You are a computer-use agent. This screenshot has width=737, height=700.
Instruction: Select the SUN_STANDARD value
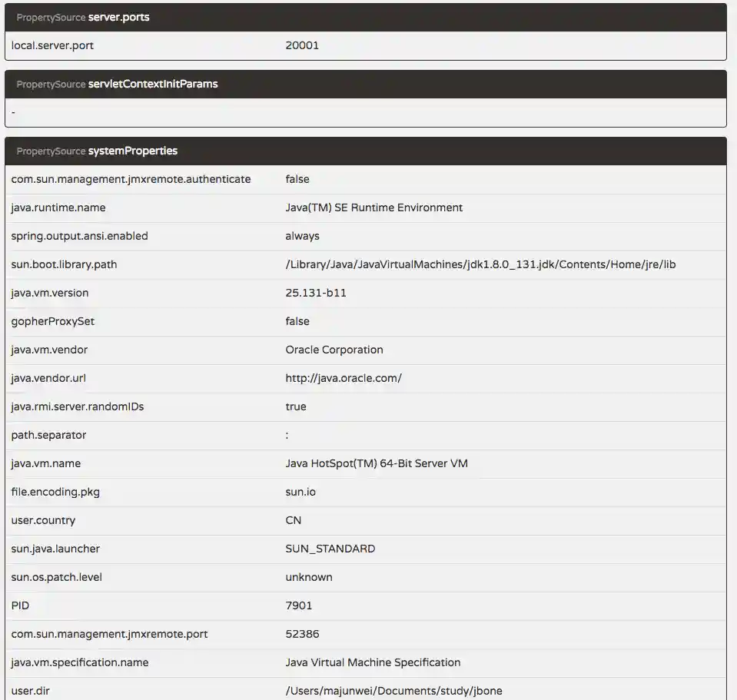330,549
